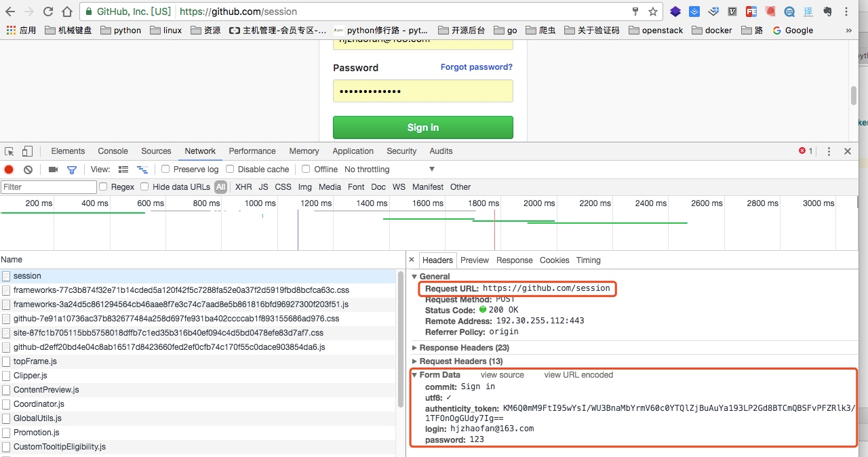This screenshot has width=868, height=457.
Task: Switch to the Performance tab
Action: (252, 151)
